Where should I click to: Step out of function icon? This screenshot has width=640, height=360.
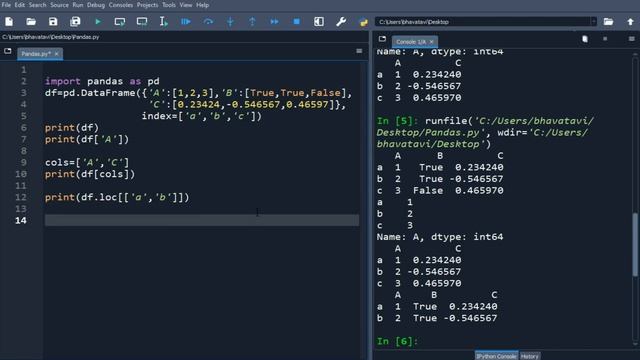coord(252,22)
